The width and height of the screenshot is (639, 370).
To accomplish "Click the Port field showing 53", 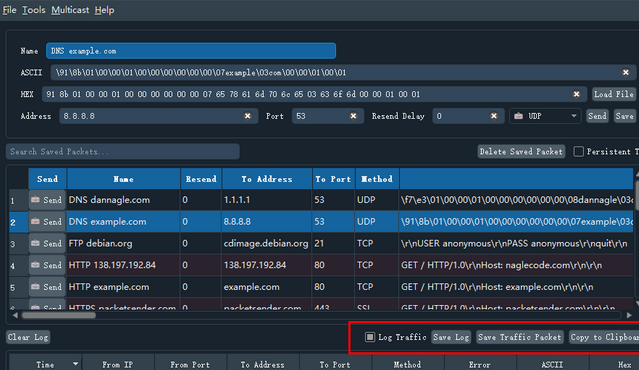I will (328, 116).
